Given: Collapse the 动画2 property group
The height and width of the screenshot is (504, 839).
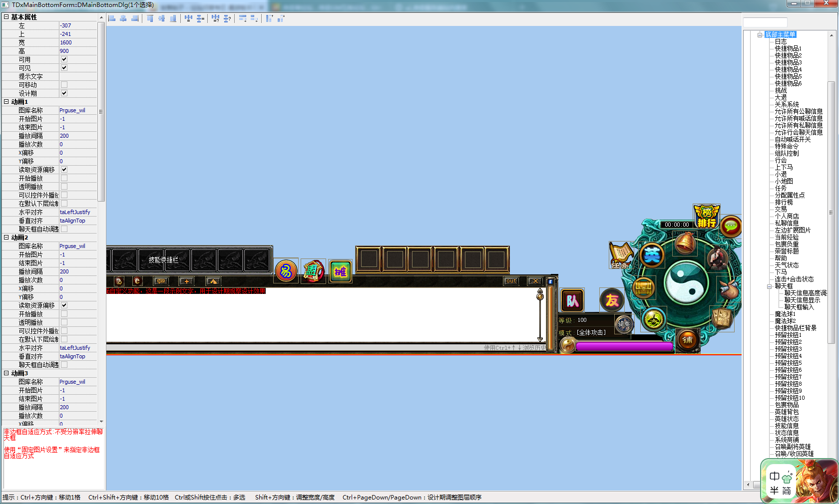Looking at the screenshot, I should [6, 238].
